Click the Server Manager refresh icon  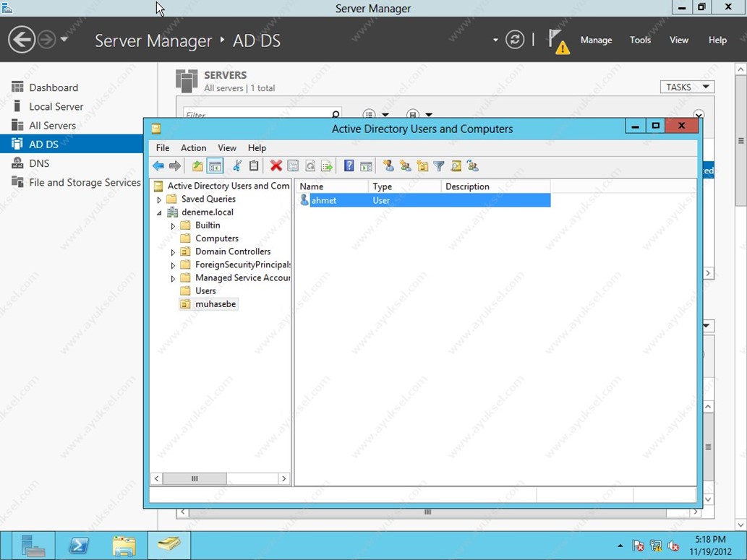tap(515, 40)
